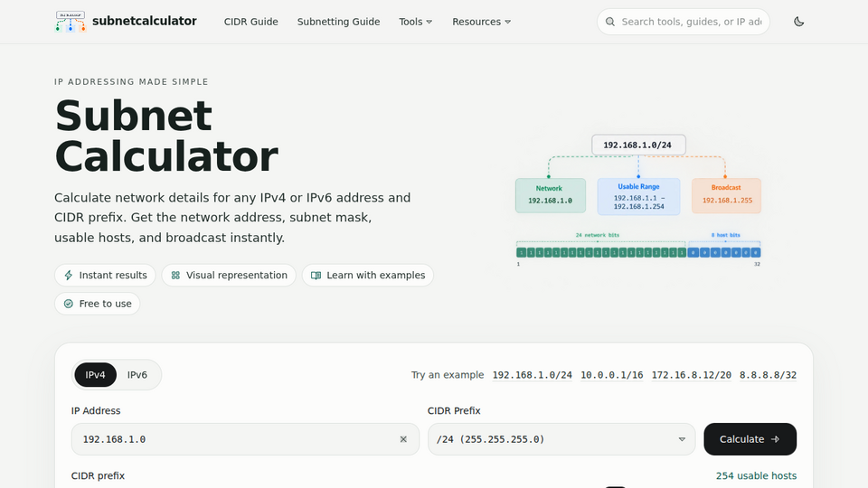Try the 8.8.8.8/32 example

pos(768,374)
